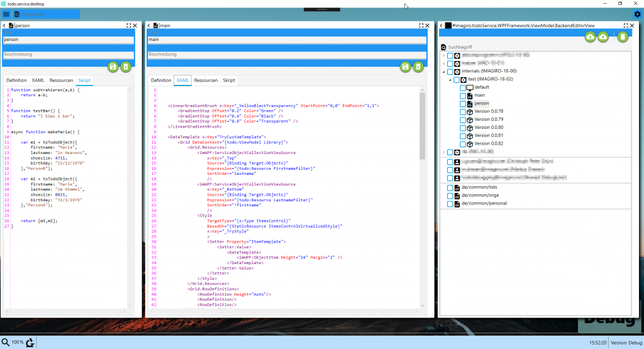Collapse the internals (IMAGIRO-18-00) tree node
644x349 pixels.
click(x=443, y=72)
